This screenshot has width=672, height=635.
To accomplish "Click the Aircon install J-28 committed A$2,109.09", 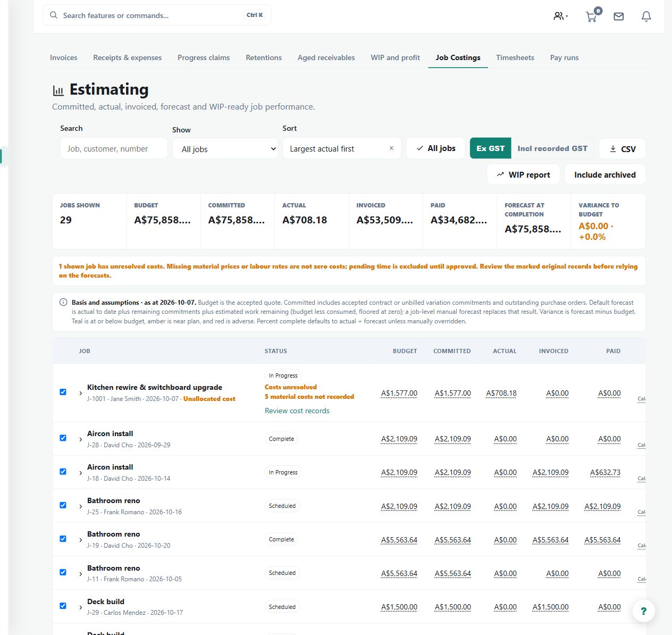I will [x=453, y=439].
